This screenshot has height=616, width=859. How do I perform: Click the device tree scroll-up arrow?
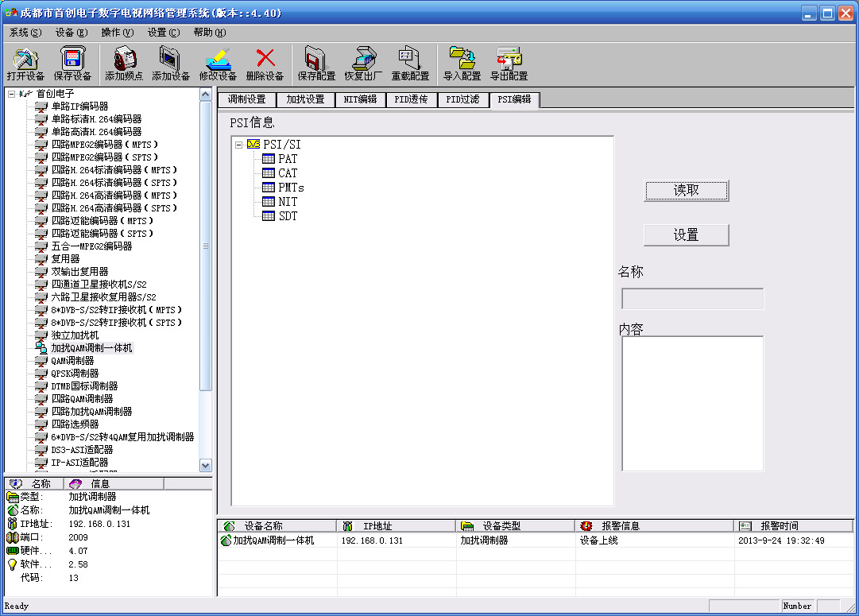[x=206, y=95]
